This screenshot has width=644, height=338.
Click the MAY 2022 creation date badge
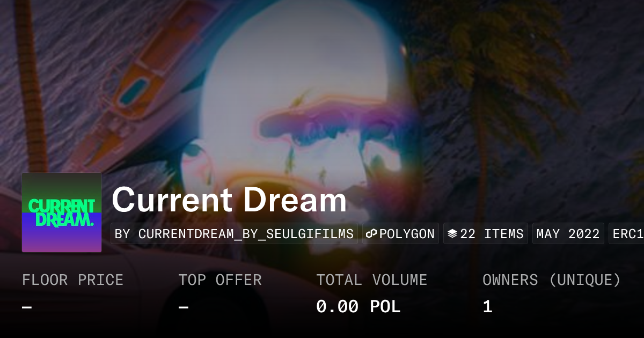click(x=568, y=234)
